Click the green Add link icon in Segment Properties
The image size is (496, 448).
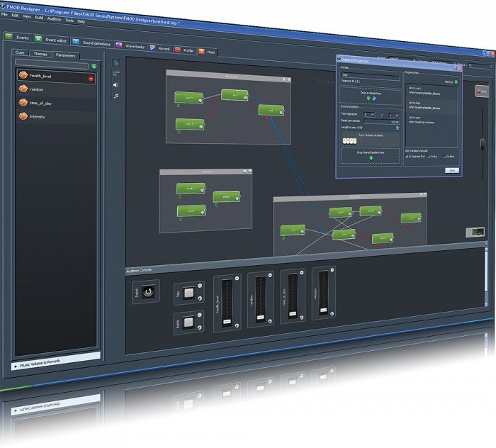coord(456,82)
